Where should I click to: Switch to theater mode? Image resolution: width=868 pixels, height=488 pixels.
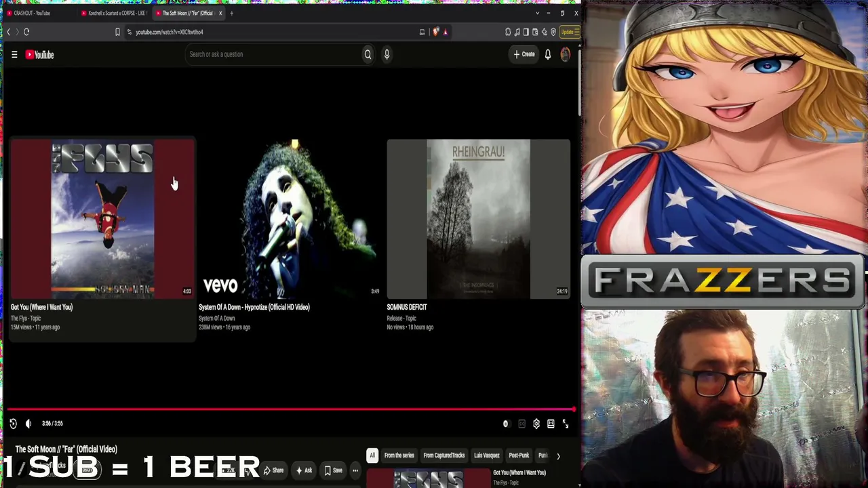[x=551, y=424]
